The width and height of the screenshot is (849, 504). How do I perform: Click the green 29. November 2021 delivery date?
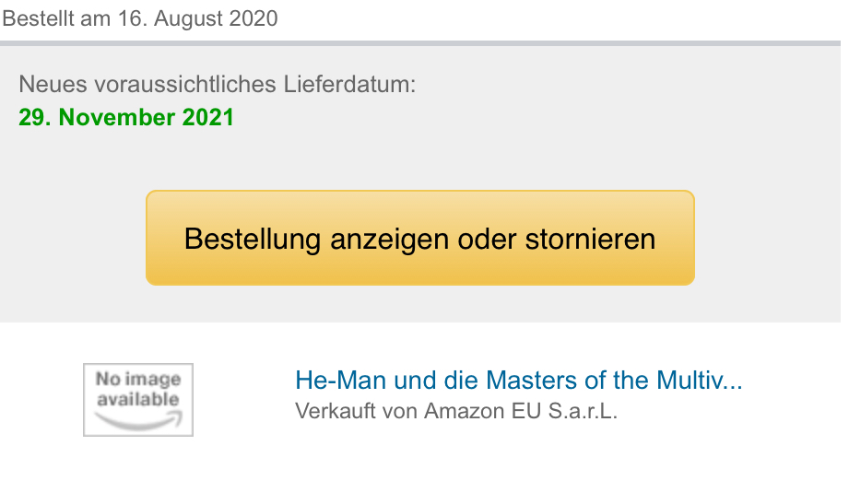[x=126, y=117]
